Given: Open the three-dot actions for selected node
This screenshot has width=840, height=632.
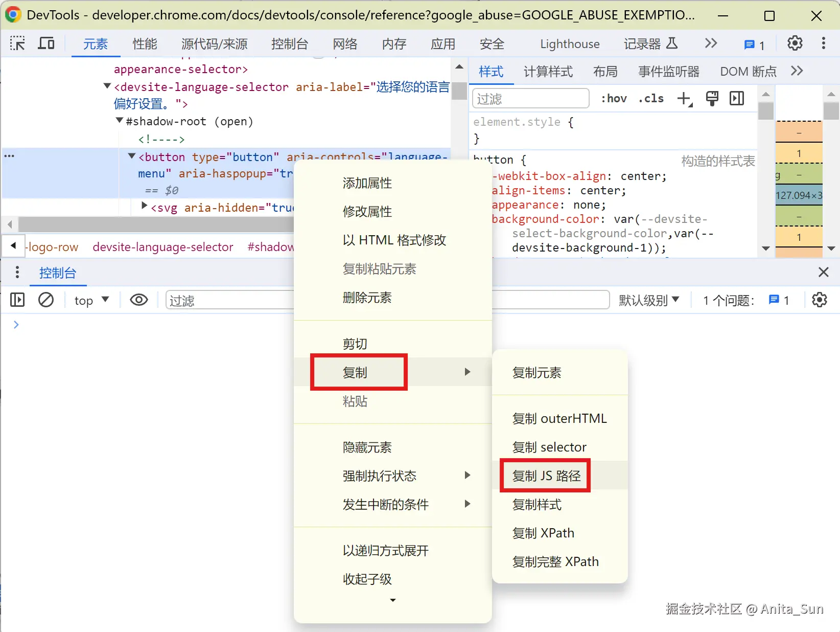Looking at the screenshot, I should [9, 156].
